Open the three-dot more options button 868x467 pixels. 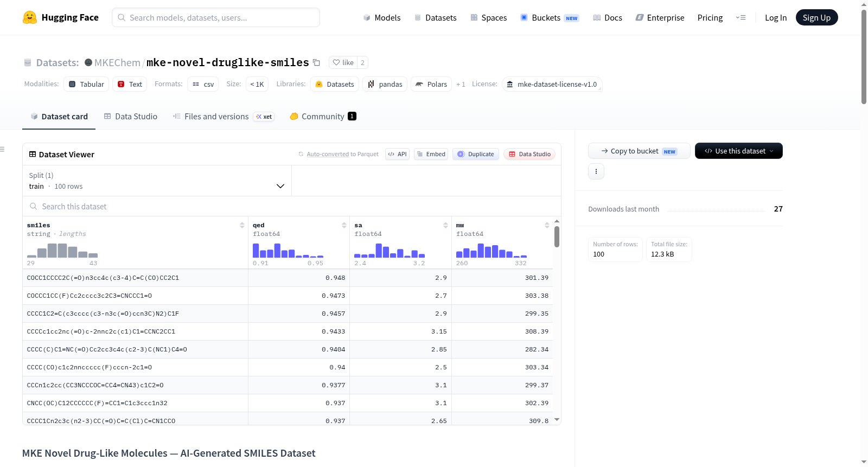(596, 171)
